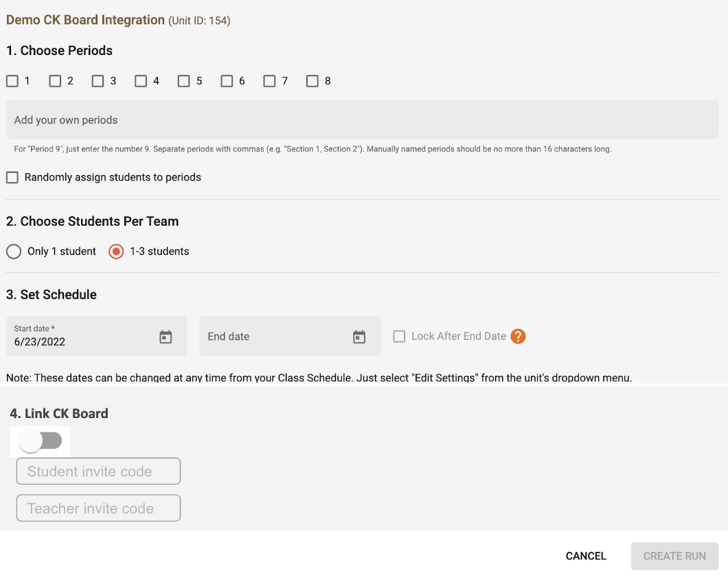This screenshot has height=578, width=728.
Task: Check the period 2 checkbox
Action: (x=55, y=81)
